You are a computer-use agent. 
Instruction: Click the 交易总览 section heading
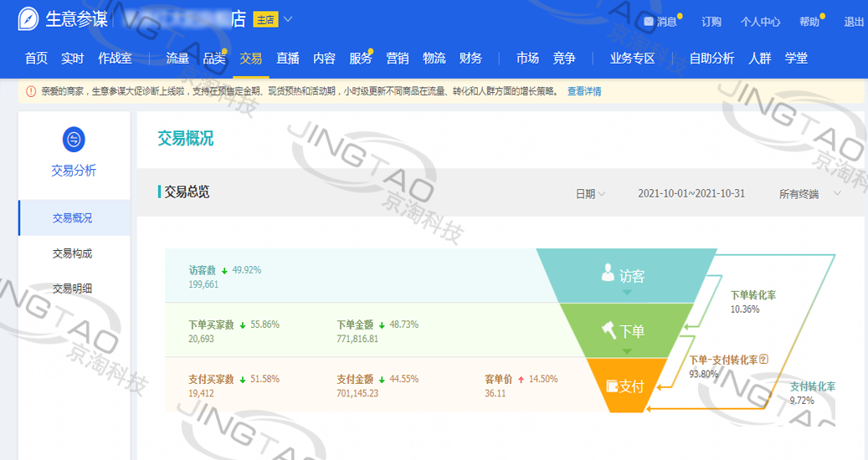coord(187,192)
